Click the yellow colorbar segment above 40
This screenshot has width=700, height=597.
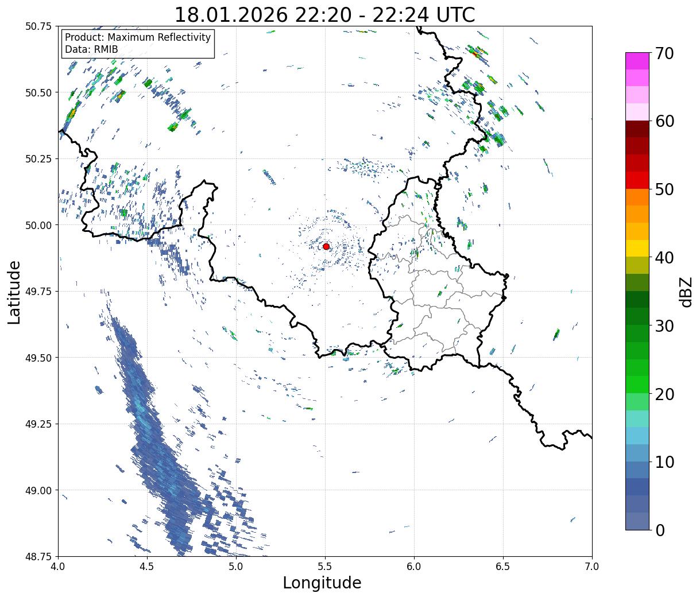(637, 248)
